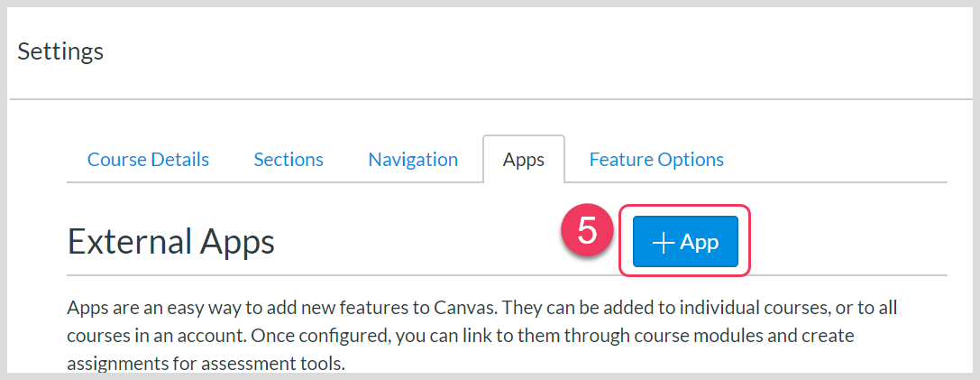
Task: Open the Course Details tab
Action: [148, 160]
